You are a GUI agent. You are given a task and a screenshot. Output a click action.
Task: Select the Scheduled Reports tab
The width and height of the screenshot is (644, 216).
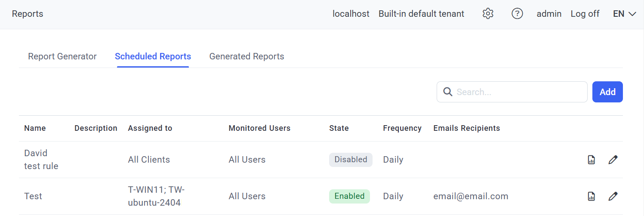click(153, 56)
